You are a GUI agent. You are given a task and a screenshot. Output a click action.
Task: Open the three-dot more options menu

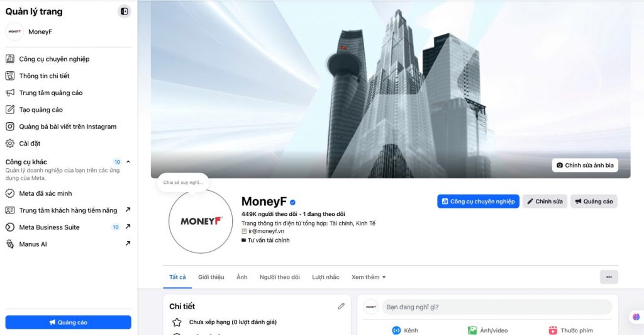pyautogui.click(x=609, y=277)
